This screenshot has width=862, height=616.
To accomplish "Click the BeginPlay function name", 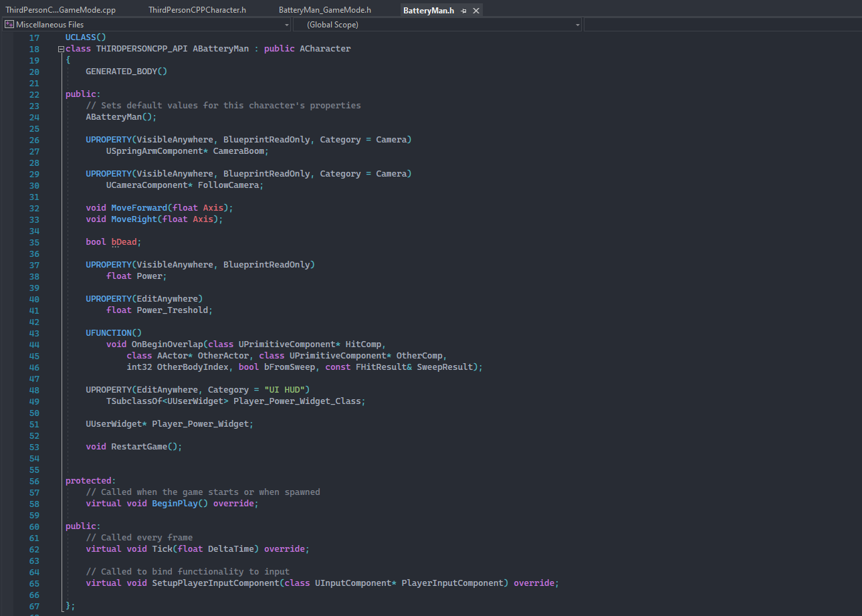I will pos(175,504).
